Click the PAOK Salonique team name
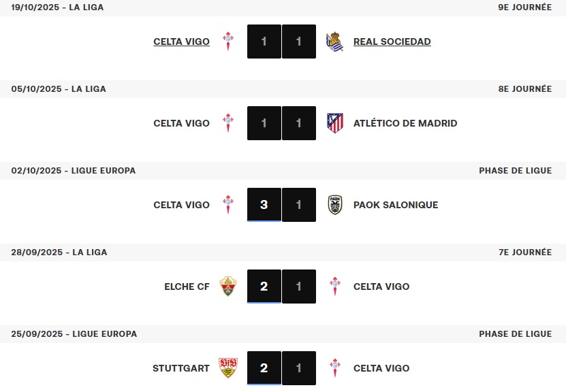The height and width of the screenshot is (392, 566). (x=396, y=205)
